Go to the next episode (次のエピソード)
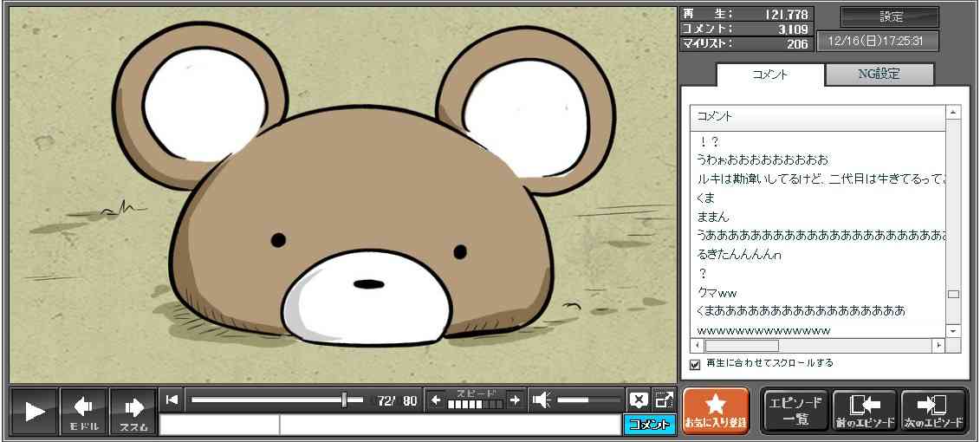The width and height of the screenshot is (980, 442). pos(934,411)
